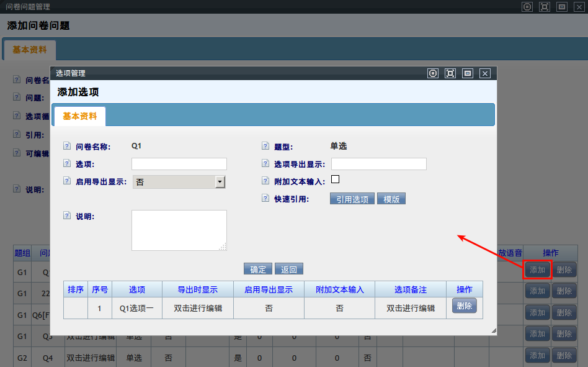Click the 选项导出显示 input box
The width and height of the screenshot is (588, 367).
tap(379, 164)
